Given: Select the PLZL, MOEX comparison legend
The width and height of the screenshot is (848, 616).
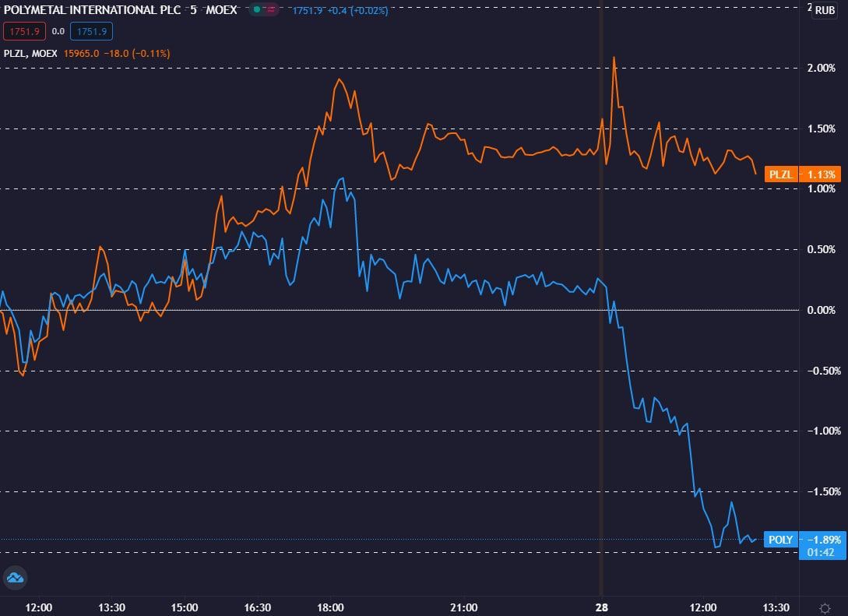Looking at the screenshot, I should pos(30,53).
